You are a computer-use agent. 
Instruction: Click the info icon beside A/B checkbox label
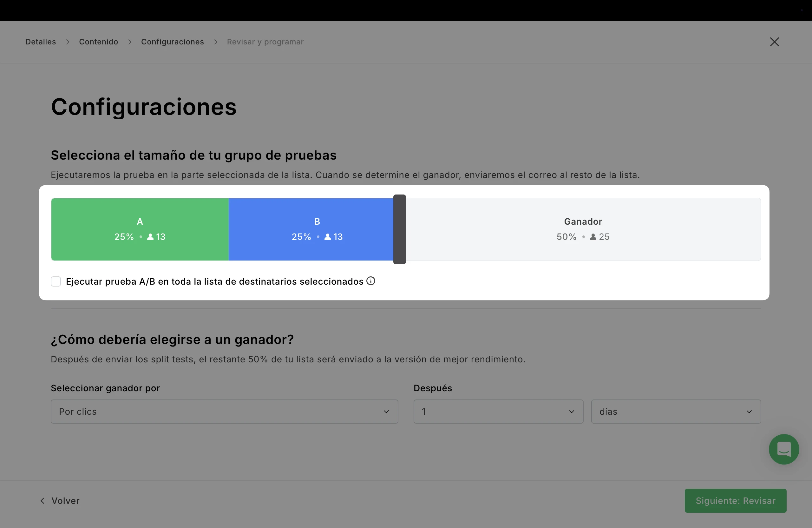(x=370, y=281)
